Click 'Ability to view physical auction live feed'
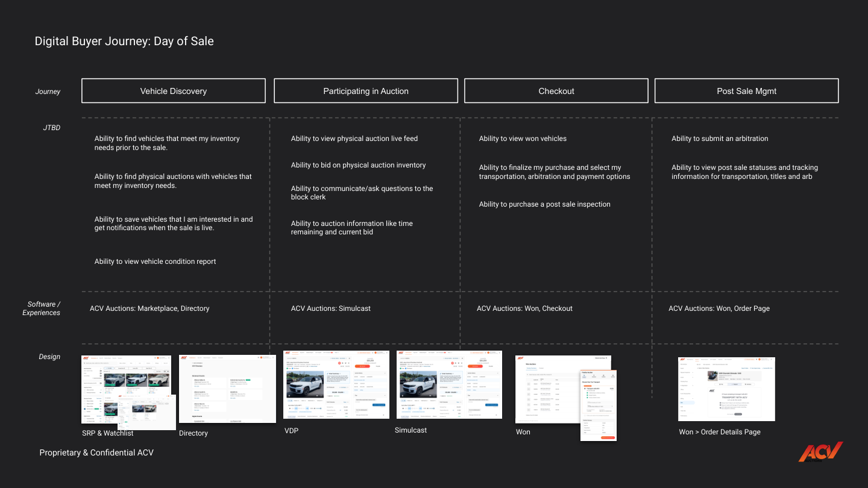The height and width of the screenshot is (488, 868). 354,139
